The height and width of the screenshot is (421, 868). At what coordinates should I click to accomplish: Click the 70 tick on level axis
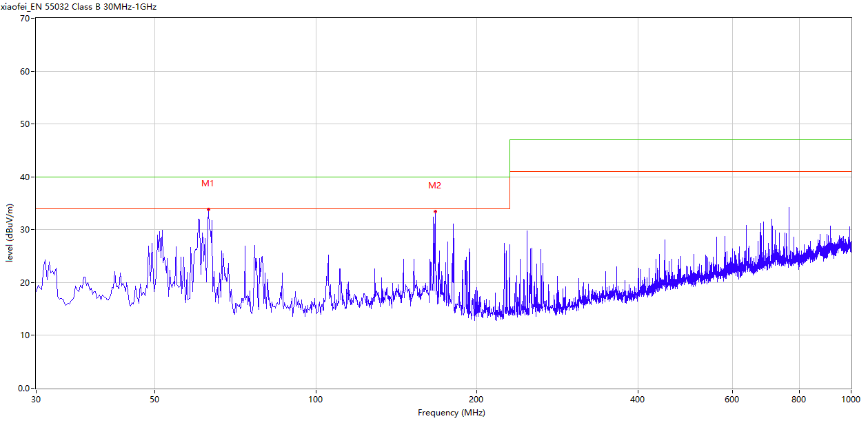click(24, 18)
